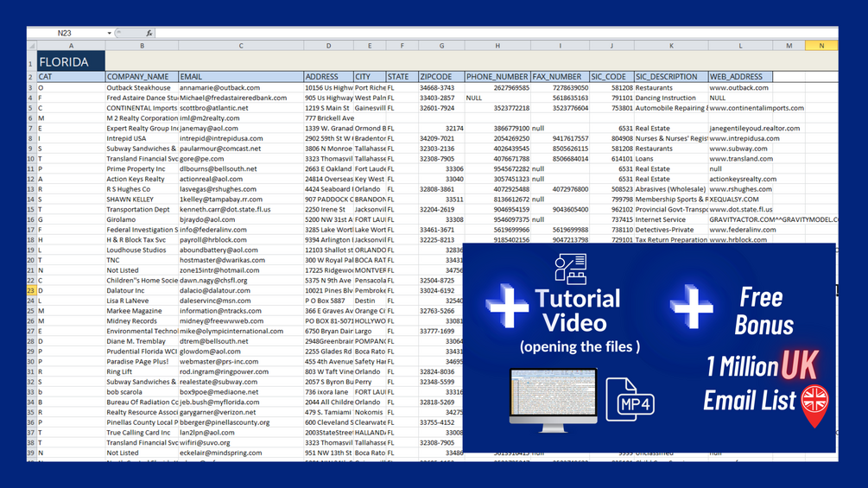Image resolution: width=868 pixels, height=488 pixels.
Task: Select the CONTINENTAL Imports cell
Action: click(142, 108)
